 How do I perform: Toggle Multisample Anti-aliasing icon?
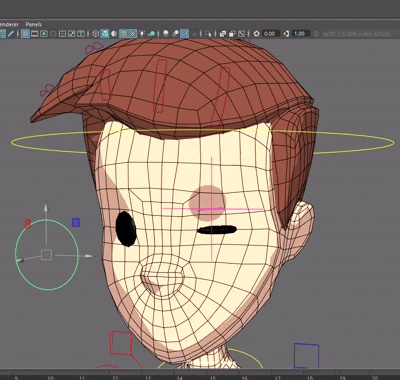tap(184, 34)
